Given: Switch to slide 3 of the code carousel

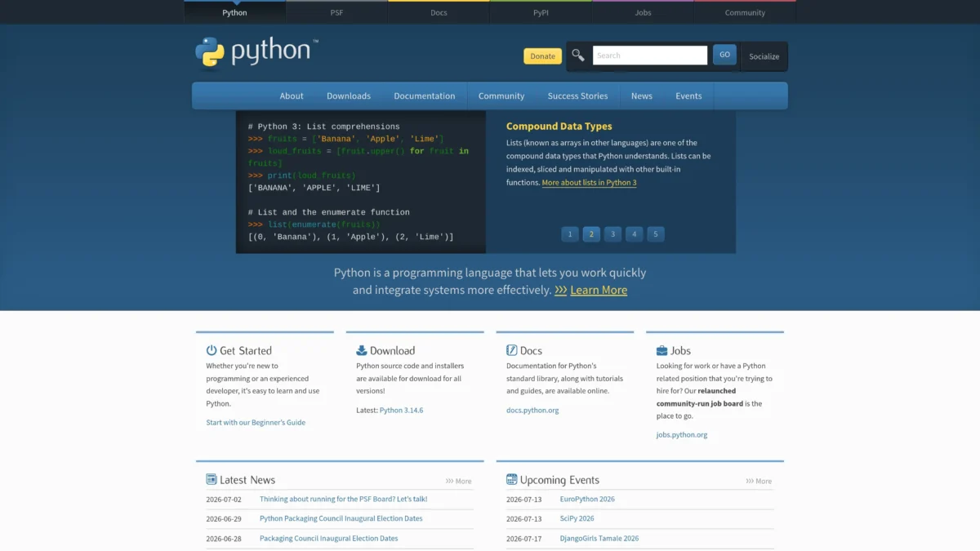Looking at the screenshot, I should (x=612, y=233).
